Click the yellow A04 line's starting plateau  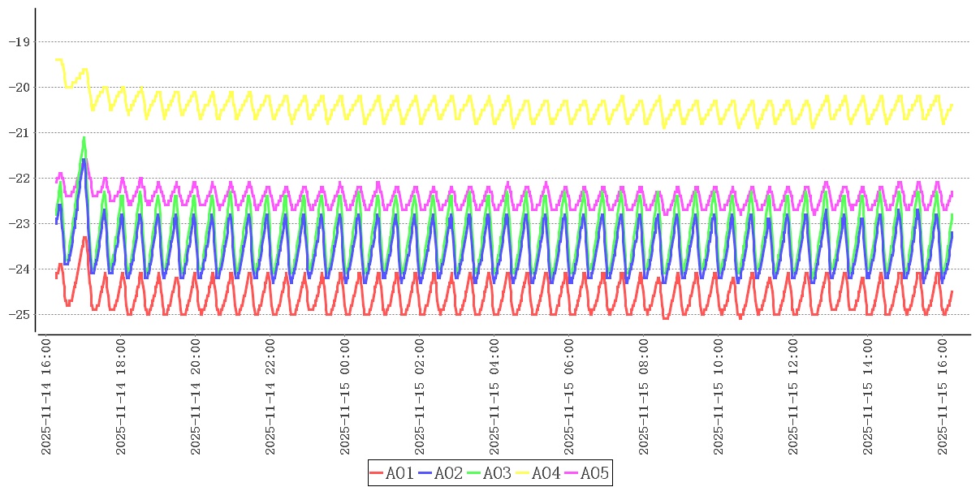pos(58,59)
